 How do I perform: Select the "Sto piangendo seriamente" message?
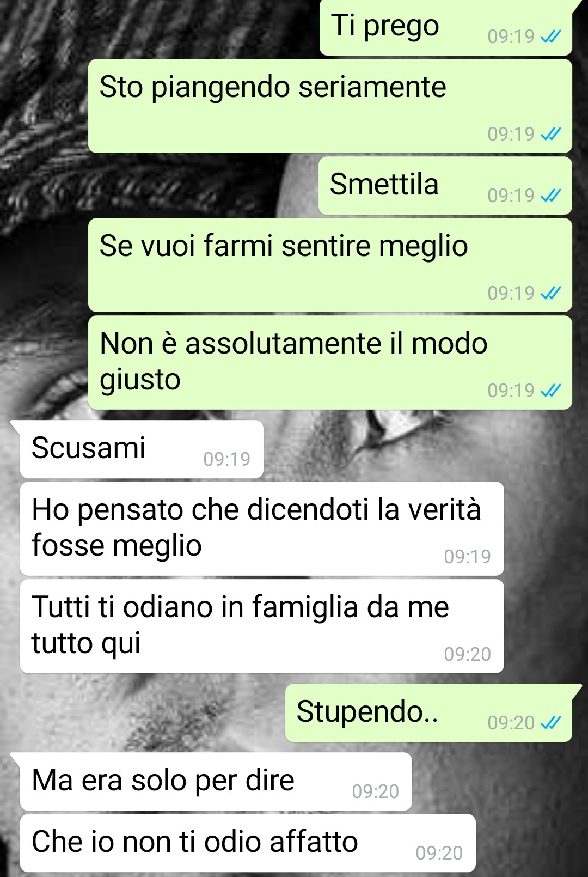click(330, 106)
